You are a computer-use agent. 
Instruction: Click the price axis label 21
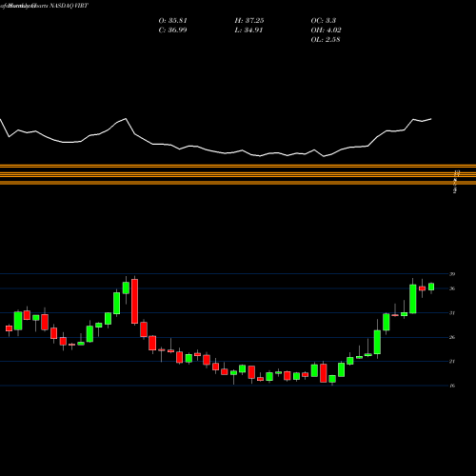point(452,362)
